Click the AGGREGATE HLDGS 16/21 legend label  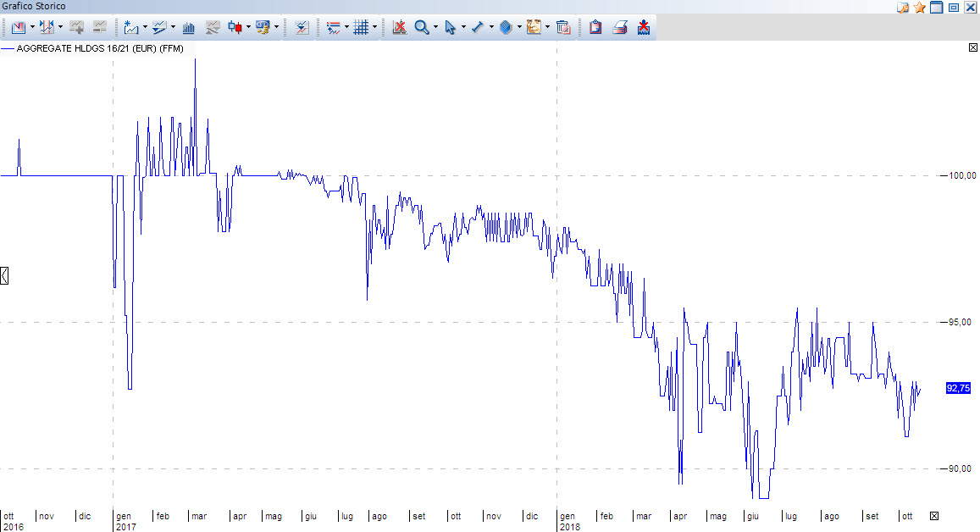[100, 49]
